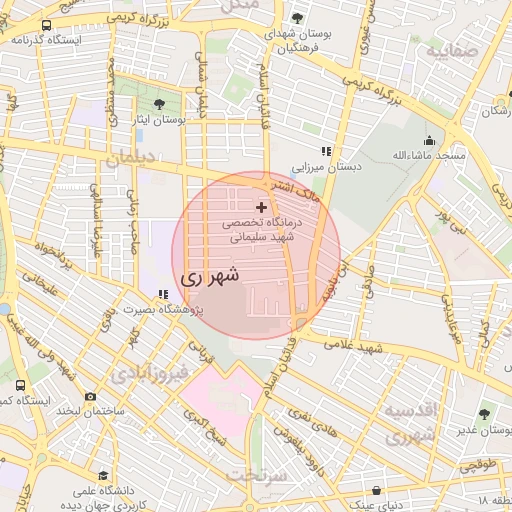
Task: Click the shopping bag icon of دنیای عینک
Action: (x=376, y=490)
